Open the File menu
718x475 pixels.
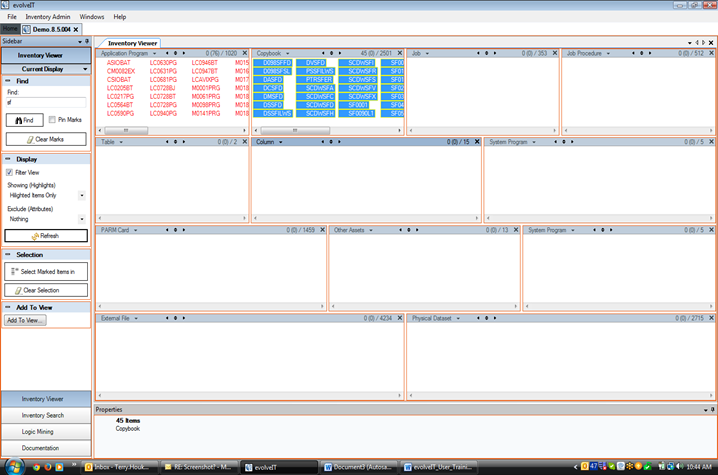12,16
